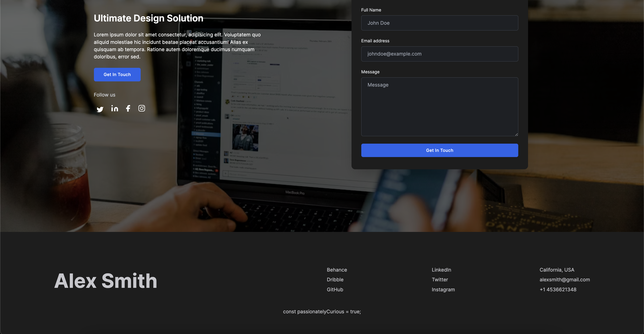Click the +1 4536621348 phone number
Image resolution: width=644 pixels, height=334 pixels.
558,290
